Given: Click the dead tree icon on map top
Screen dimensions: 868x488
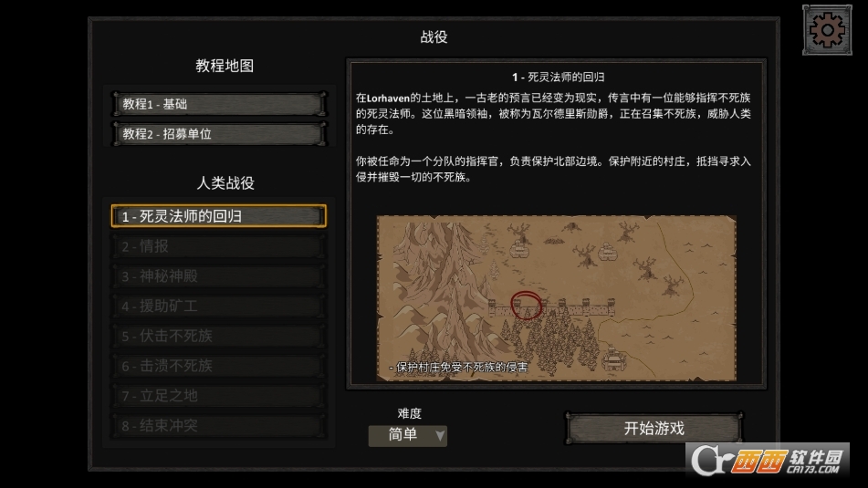Looking at the screenshot, I should pos(518,232).
